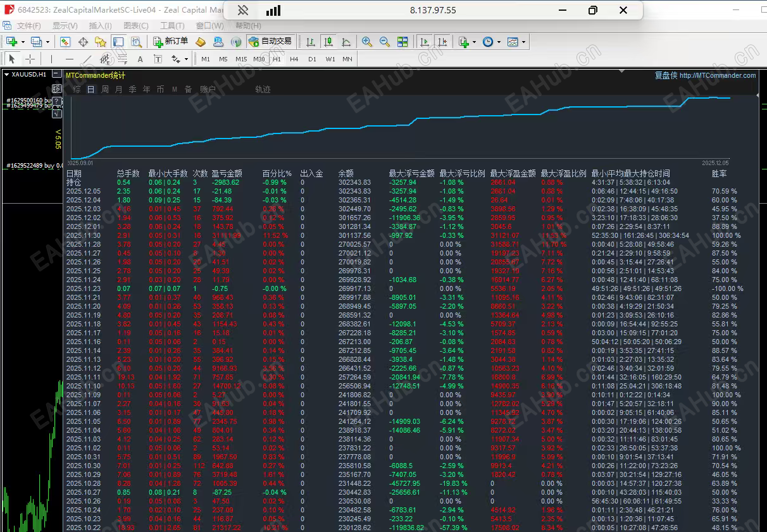Toggle 自动交易 auto trading button

pos(271,42)
